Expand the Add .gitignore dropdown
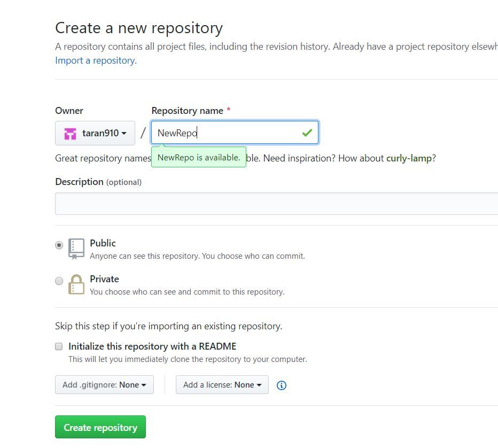The width and height of the screenshot is (498, 448). coord(104,385)
